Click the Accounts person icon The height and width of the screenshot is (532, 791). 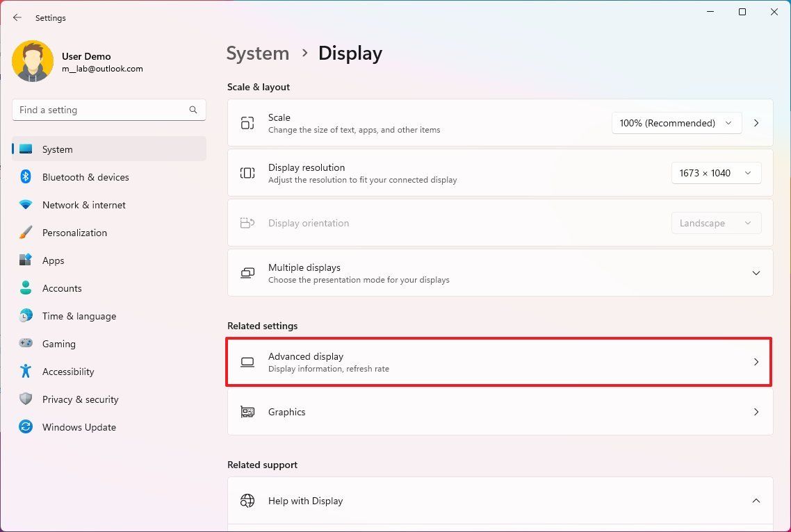click(25, 288)
